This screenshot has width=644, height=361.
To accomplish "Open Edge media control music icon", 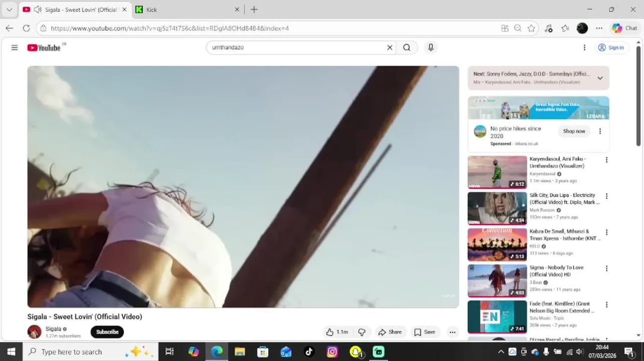I will point(548,28).
